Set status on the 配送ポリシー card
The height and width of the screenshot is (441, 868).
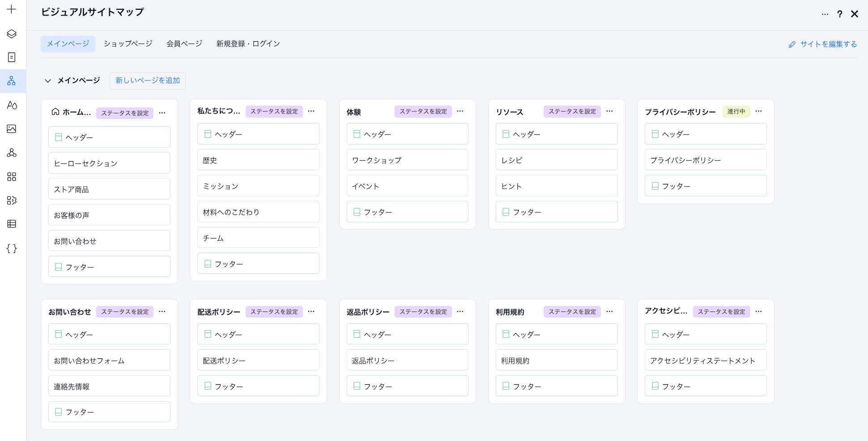(x=274, y=312)
